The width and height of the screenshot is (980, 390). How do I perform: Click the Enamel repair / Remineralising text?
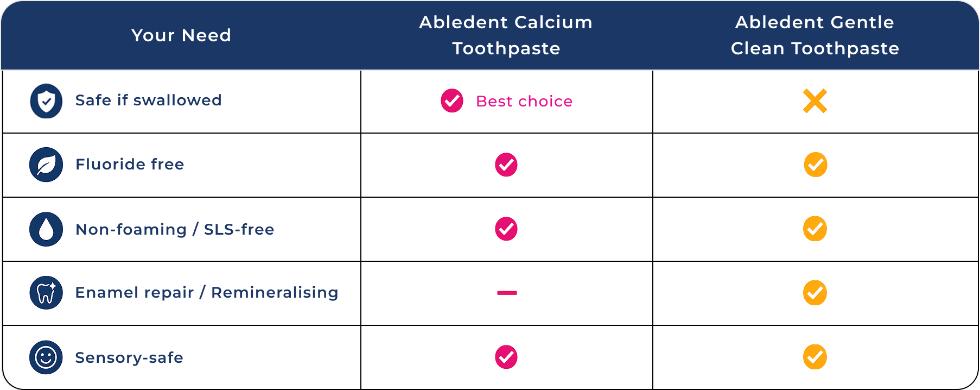(x=207, y=293)
